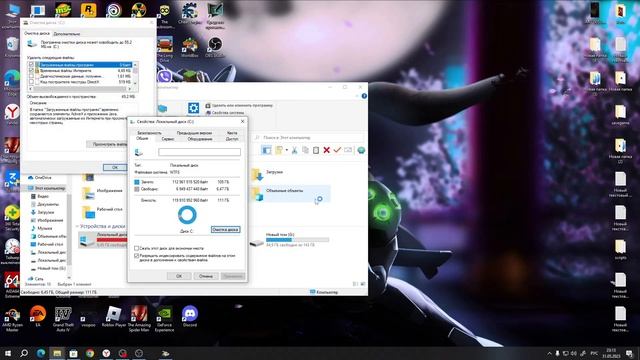The height and width of the screenshot is (360, 640).
Task: Select the Yandex Browser desktop icon
Action: click(12, 114)
